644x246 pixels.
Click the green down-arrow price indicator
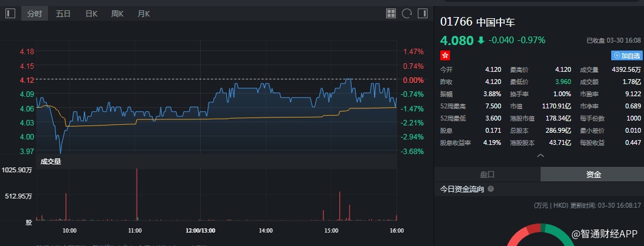pyautogui.click(x=481, y=40)
